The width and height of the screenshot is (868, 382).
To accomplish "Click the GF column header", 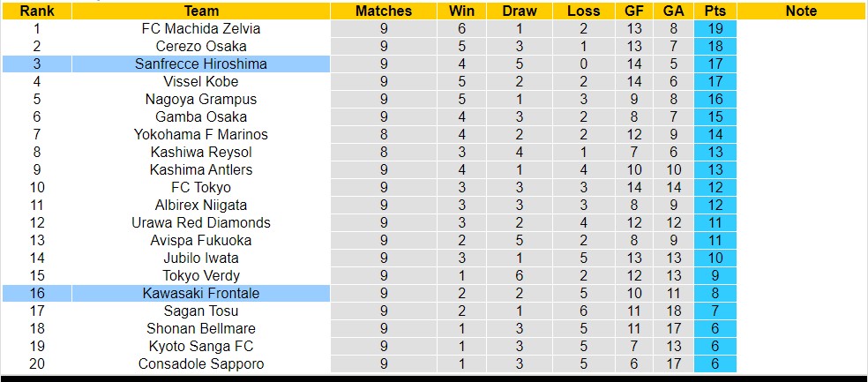I will click(633, 11).
